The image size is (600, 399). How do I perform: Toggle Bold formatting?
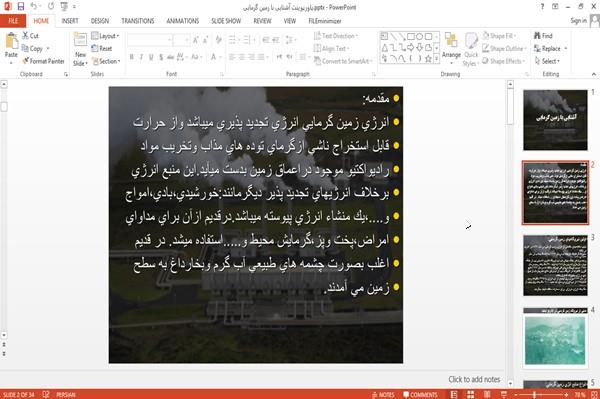pos(132,57)
